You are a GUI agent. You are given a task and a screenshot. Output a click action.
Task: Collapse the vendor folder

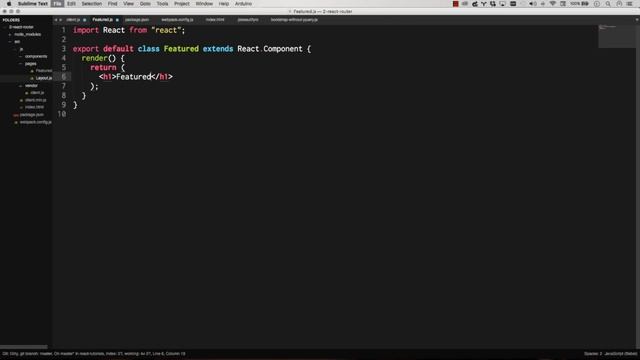(21, 86)
